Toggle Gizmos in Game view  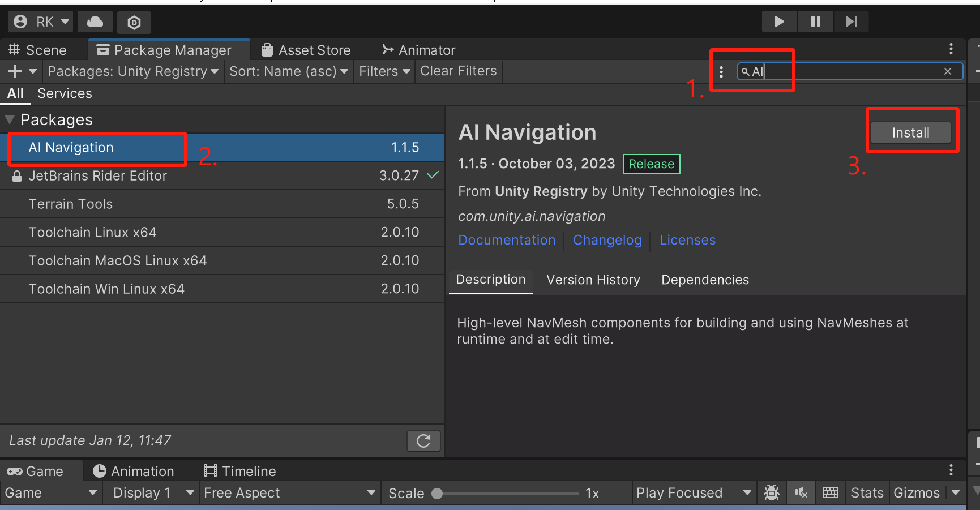tap(916, 493)
